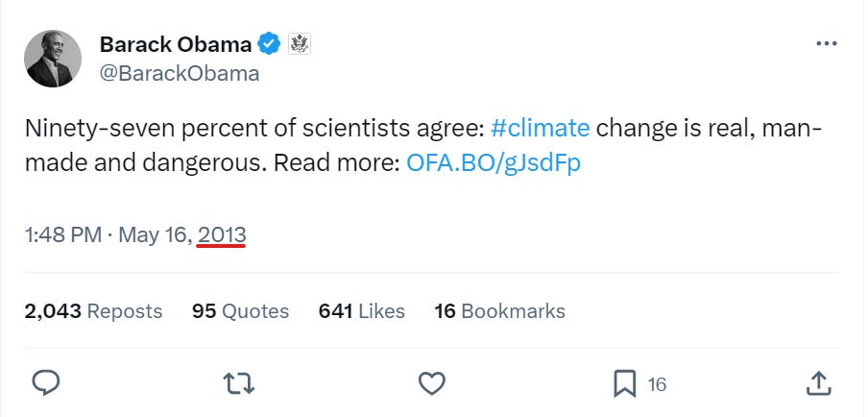
Task: View the 2,043 Reposts list
Action: tap(93, 311)
